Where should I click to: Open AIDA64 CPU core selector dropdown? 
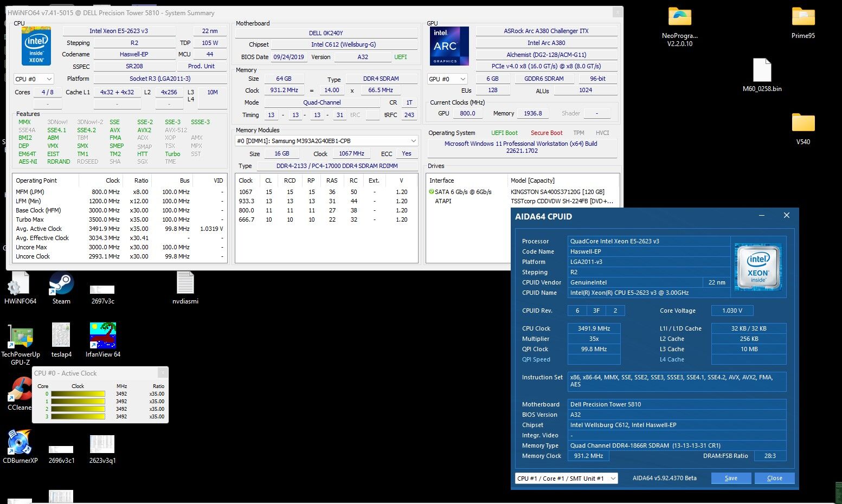[566, 479]
